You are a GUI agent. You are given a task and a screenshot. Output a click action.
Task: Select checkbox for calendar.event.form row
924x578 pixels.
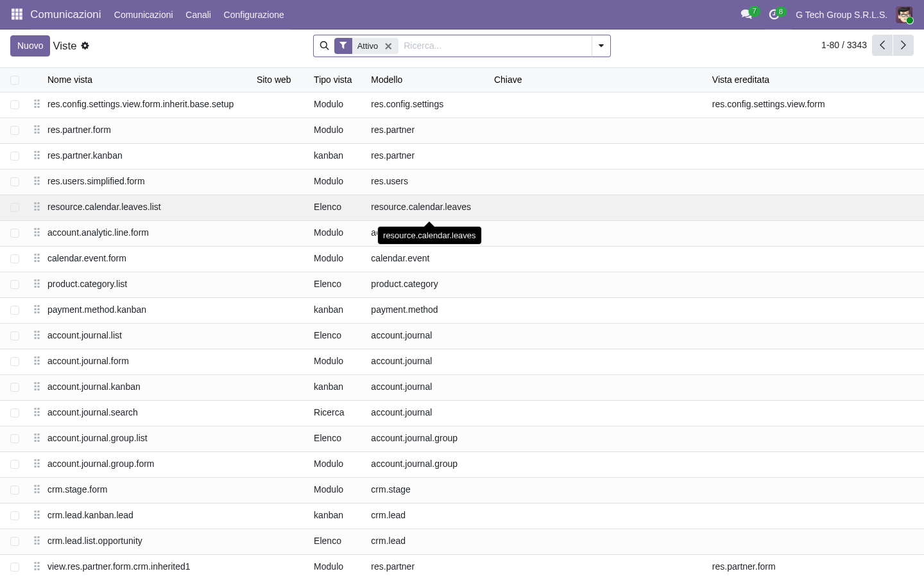pyautogui.click(x=15, y=259)
